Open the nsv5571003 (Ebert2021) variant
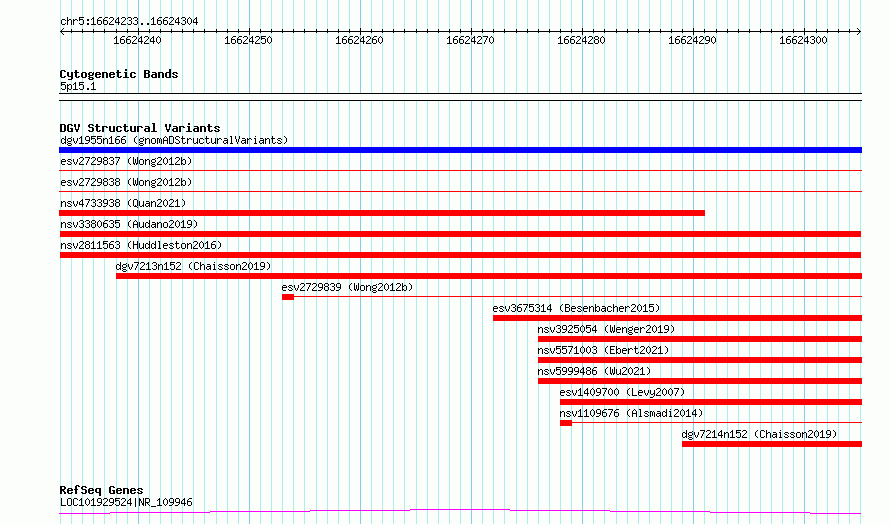 click(x=603, y=350)
